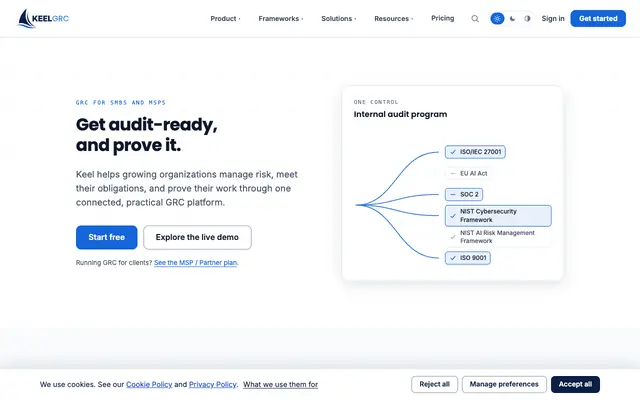Open the Privacy Policy link

[213, 384]
